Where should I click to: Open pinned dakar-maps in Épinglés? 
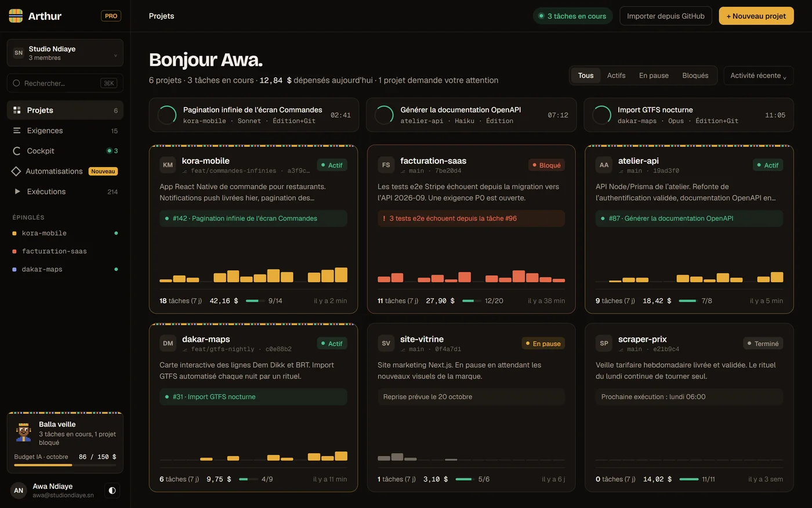point(65,269)
